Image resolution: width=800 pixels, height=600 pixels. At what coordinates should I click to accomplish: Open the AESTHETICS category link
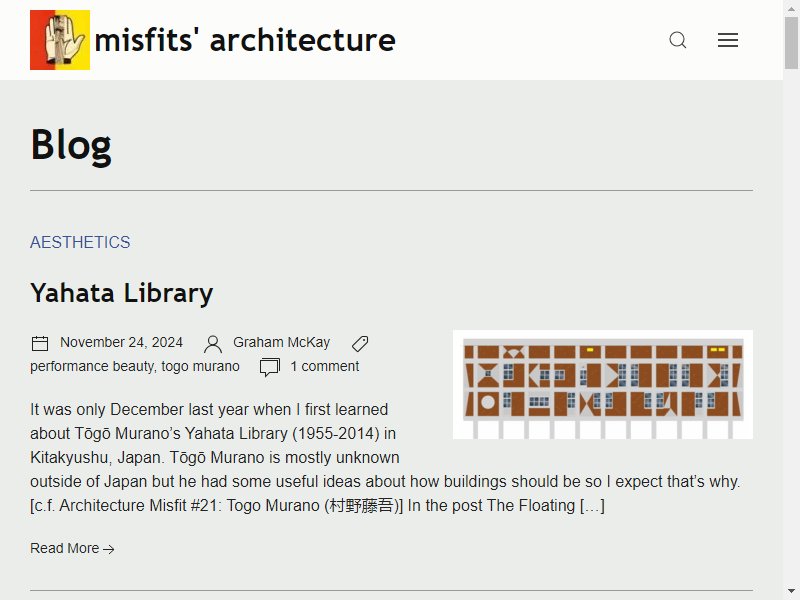click(x=80, y=242)
